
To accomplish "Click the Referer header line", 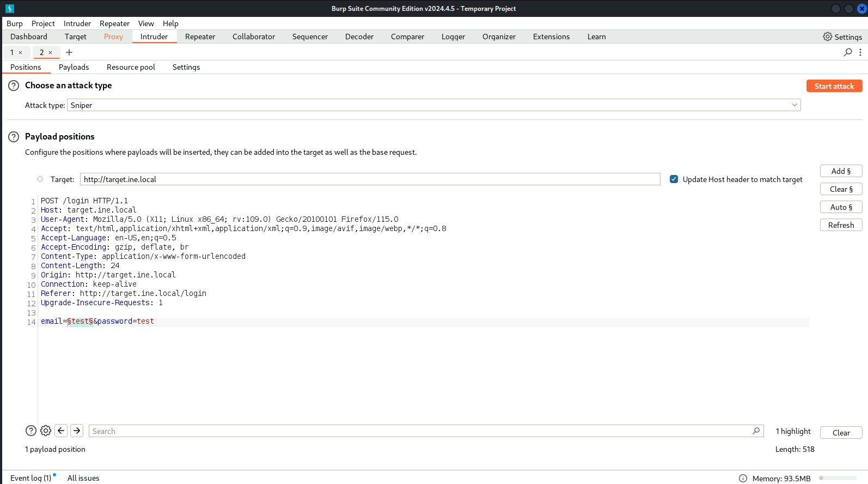I will click(124, 294).
